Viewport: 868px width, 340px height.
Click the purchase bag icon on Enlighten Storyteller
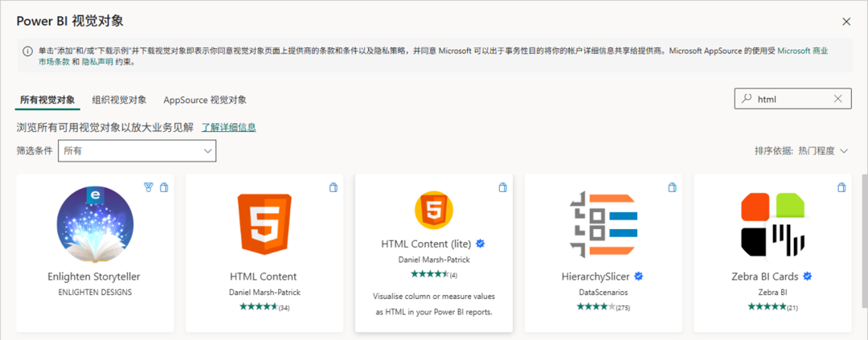coord(163,187)
